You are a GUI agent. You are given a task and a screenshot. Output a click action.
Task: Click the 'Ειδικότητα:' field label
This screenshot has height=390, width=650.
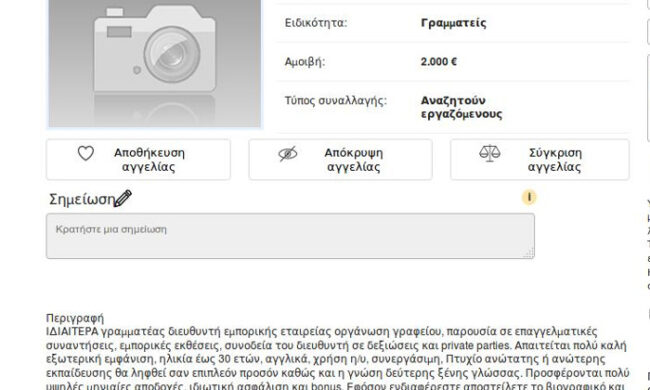[x=315, y=23]
